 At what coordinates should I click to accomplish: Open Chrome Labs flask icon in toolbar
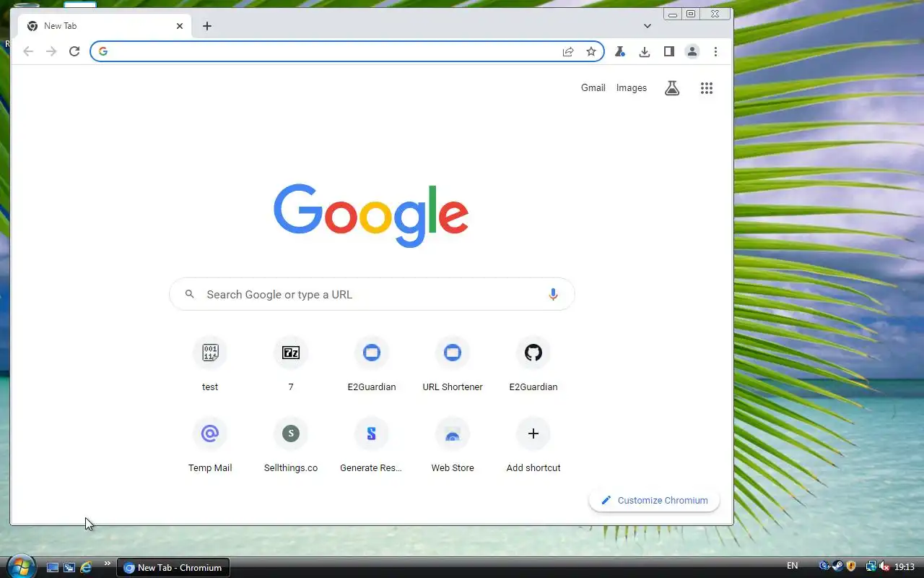[x=619, y=51]
